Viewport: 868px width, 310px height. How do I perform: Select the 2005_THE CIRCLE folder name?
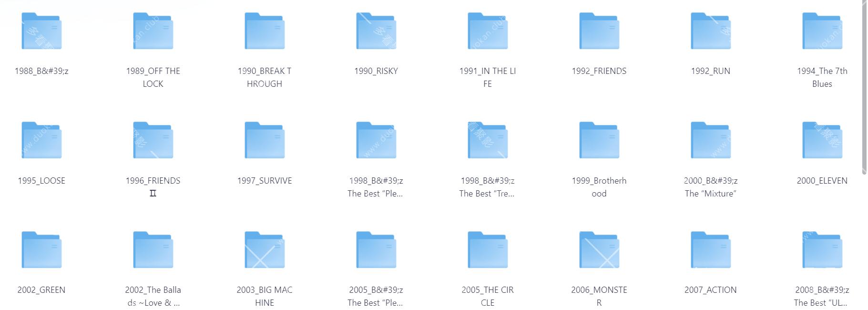[x=487, y=296]
